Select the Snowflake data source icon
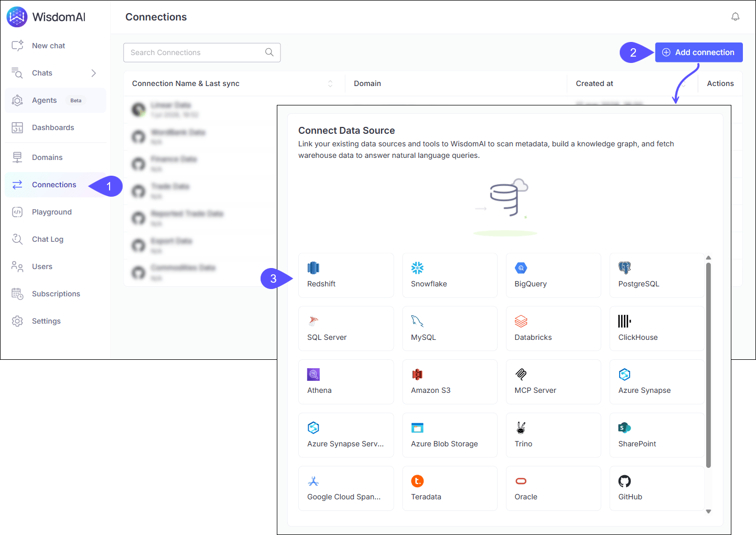This screenshot has height=535, width=756. click(417, 268)
